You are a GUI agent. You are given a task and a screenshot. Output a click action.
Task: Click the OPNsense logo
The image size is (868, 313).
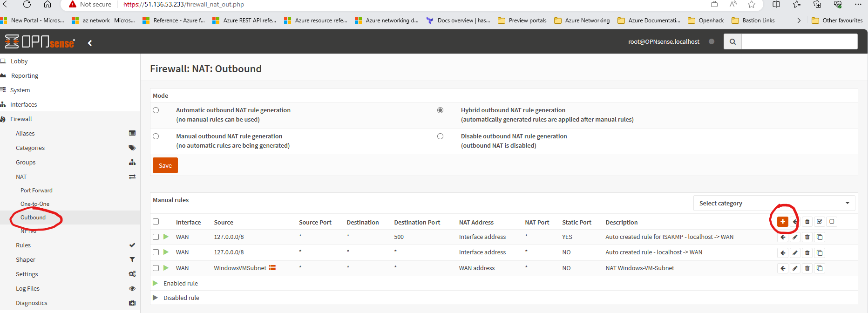coord(40,41)
